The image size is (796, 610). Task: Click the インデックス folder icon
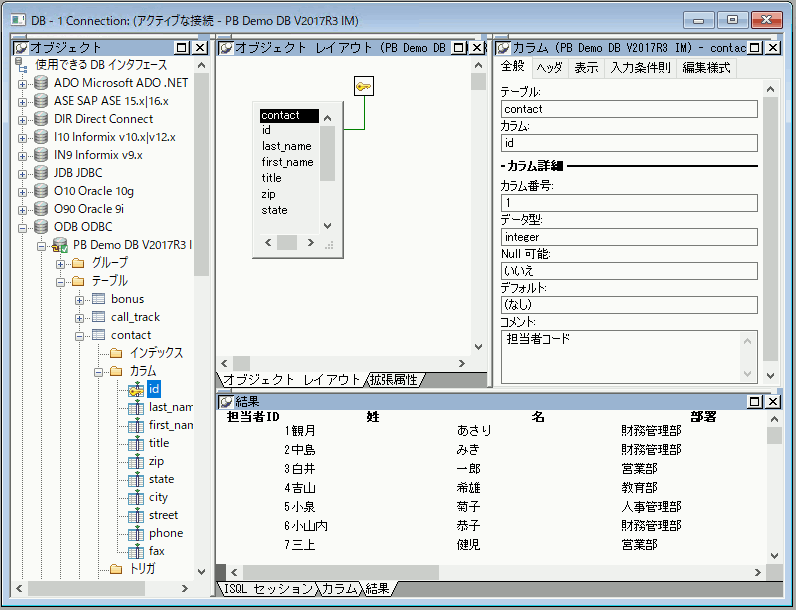[x=116, y=353]
